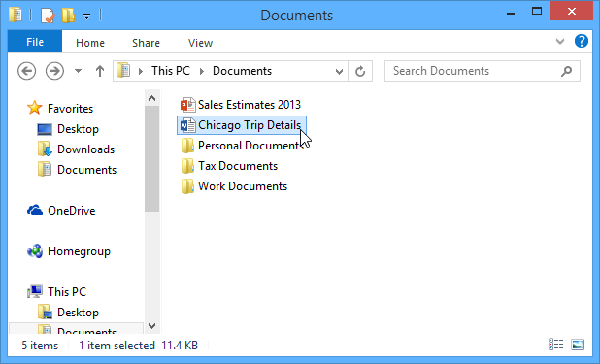Select Homegroup in the navigation pane
The height and width of the screenshot is (364, 600).
pyautogui.click(x=80, y=251)
